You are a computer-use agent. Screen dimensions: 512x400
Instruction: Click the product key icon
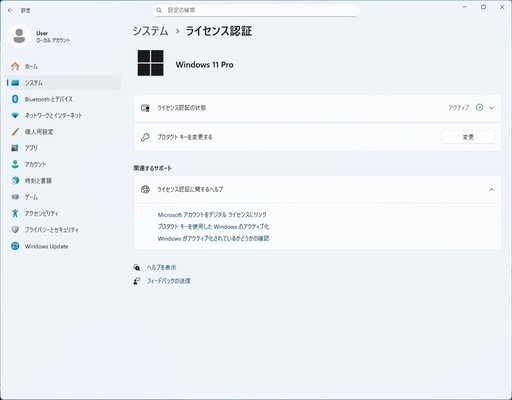[145, 137]
